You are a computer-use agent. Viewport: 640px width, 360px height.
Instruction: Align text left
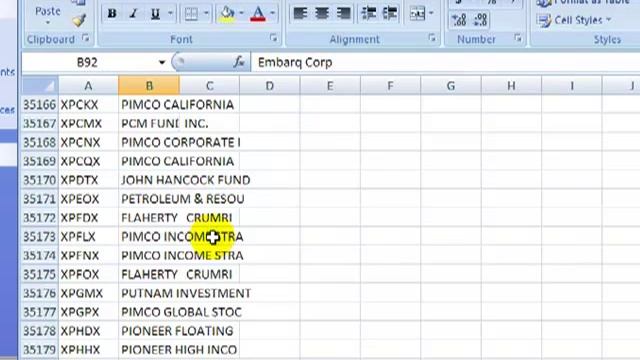pyautogui.click(x=300, y=14)
